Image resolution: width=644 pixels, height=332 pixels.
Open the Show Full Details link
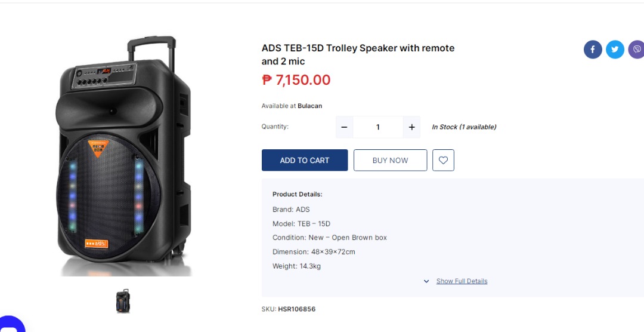pos(462,281)
